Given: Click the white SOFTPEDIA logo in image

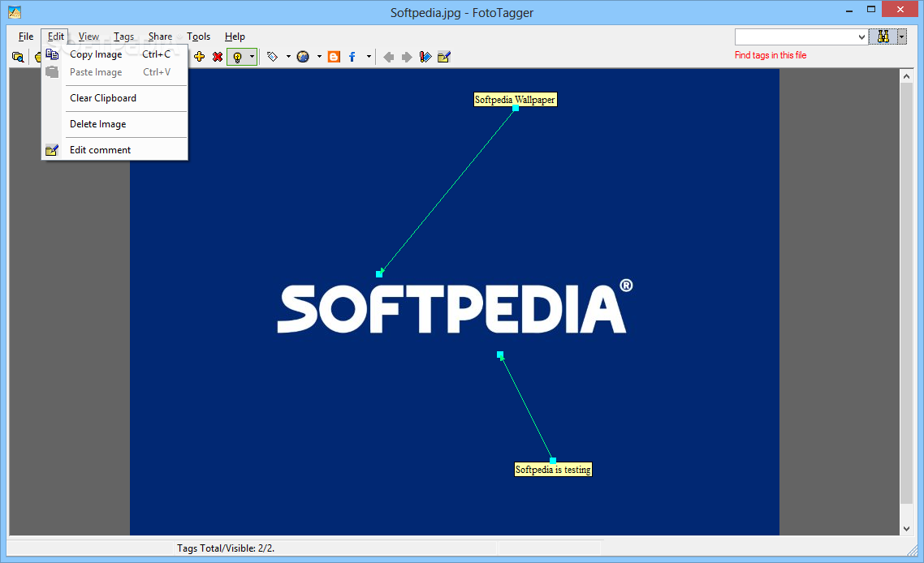Looking at the screenshot, I should tap(455, 307).
